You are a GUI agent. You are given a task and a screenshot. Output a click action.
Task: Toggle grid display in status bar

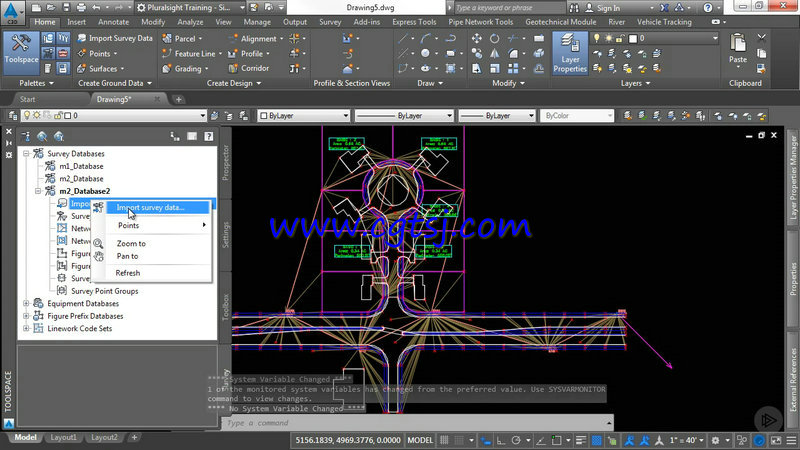click(x=444, y=440)
